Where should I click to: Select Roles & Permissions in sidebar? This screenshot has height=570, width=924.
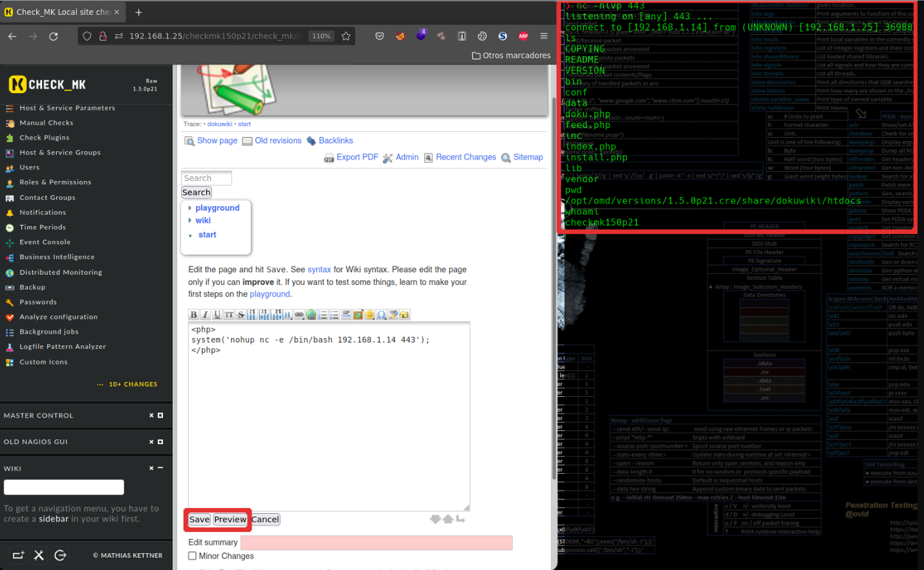[x=56, y=182]
